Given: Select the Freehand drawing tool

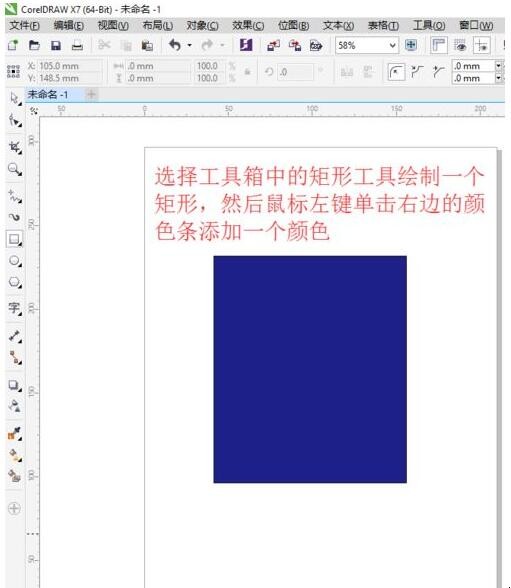Looking at the screenshot, I should click(14, 196).
